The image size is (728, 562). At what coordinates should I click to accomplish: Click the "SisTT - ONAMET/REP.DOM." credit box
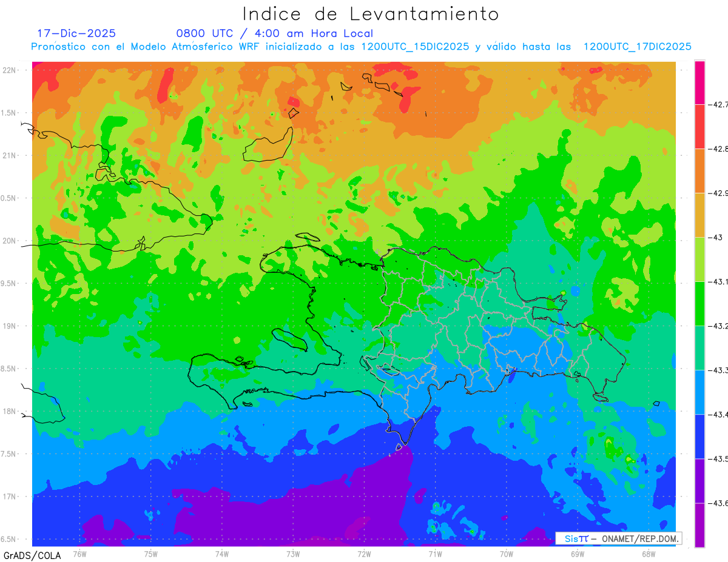click(619, 538)
